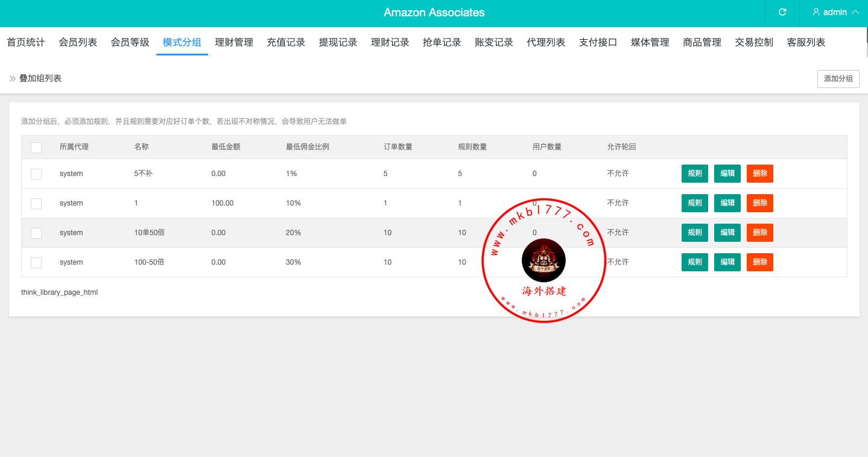Click the 30% commission cell

(x=293, y=262)
